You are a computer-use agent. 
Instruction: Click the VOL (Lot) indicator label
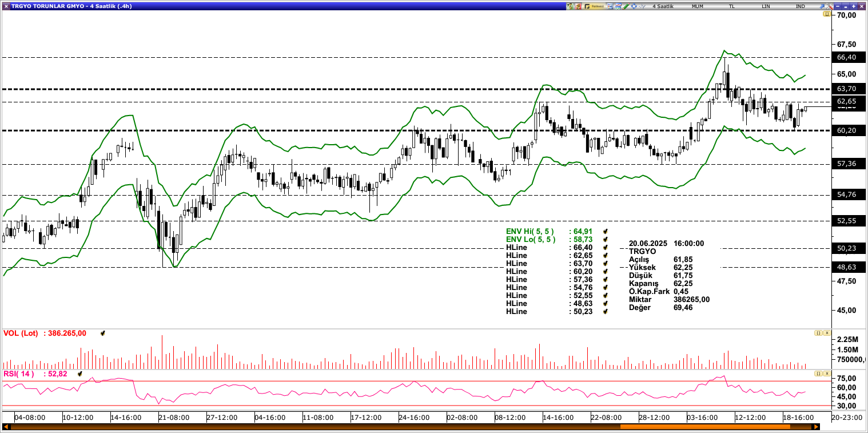[x=21, y=333]
